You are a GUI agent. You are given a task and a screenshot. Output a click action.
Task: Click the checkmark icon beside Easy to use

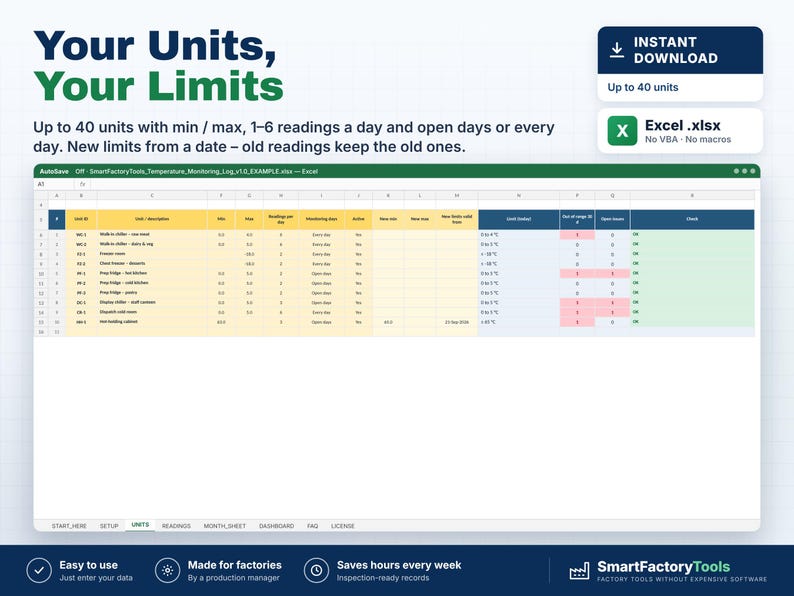coord(39,571)
